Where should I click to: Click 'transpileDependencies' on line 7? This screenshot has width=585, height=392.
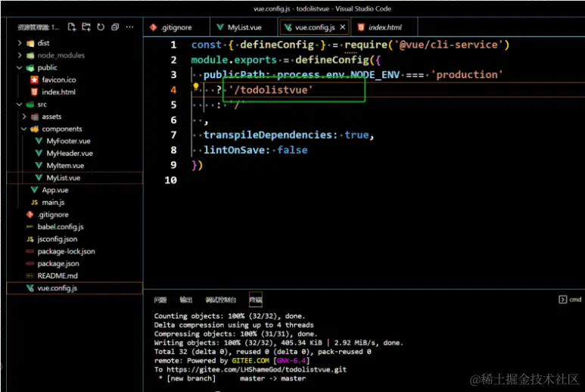(267, 135)
